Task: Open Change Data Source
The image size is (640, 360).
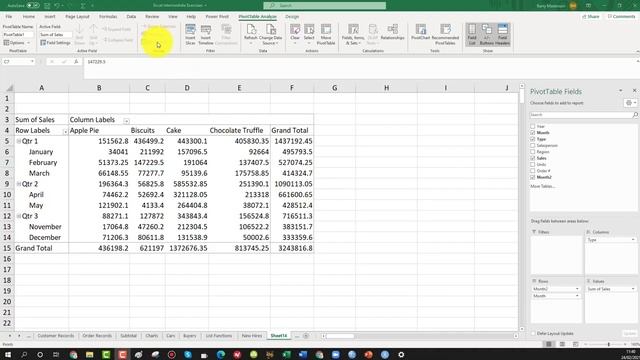Action: click(x=271, y=34)
